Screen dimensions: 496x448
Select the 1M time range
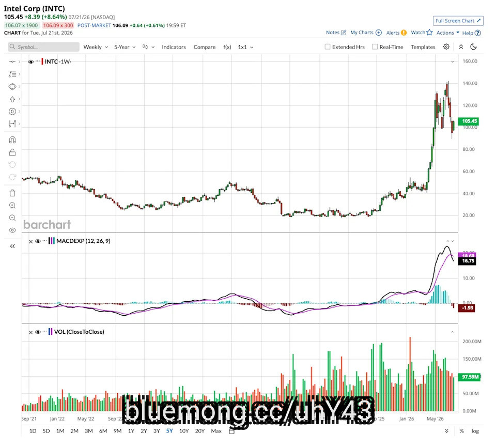point(60,431)
